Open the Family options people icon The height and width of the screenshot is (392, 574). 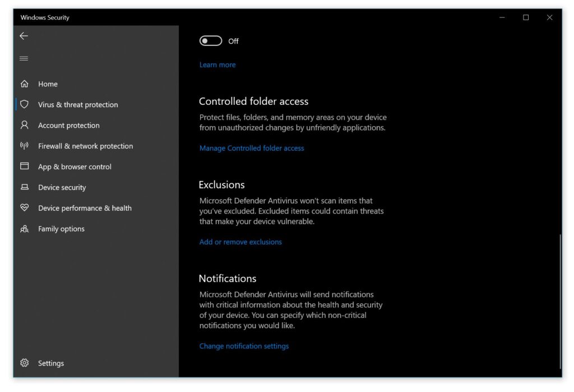24,229
